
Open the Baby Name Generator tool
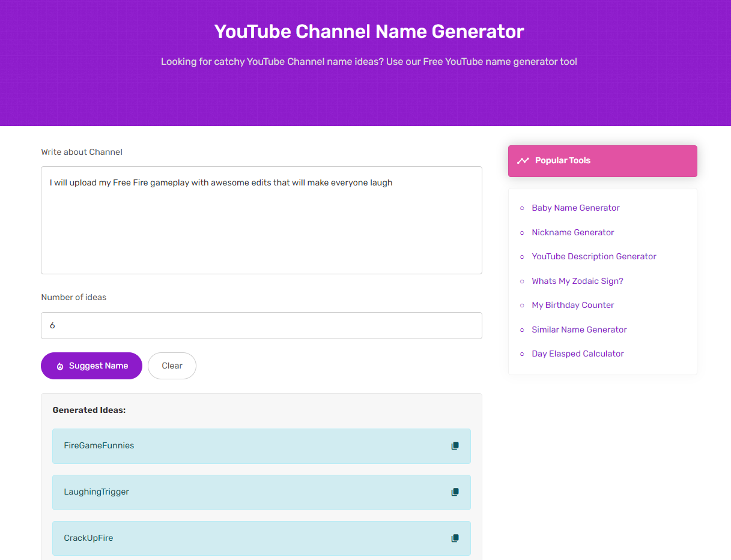coord(575,208)
